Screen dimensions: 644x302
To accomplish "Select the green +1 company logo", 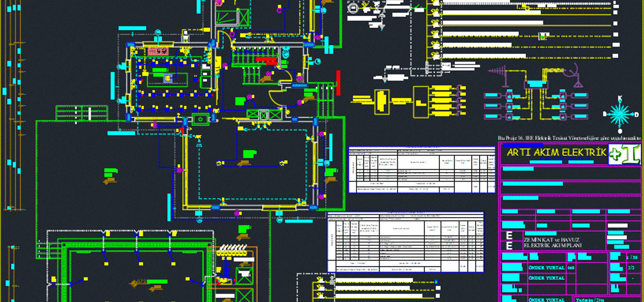I will coord(625,154).
